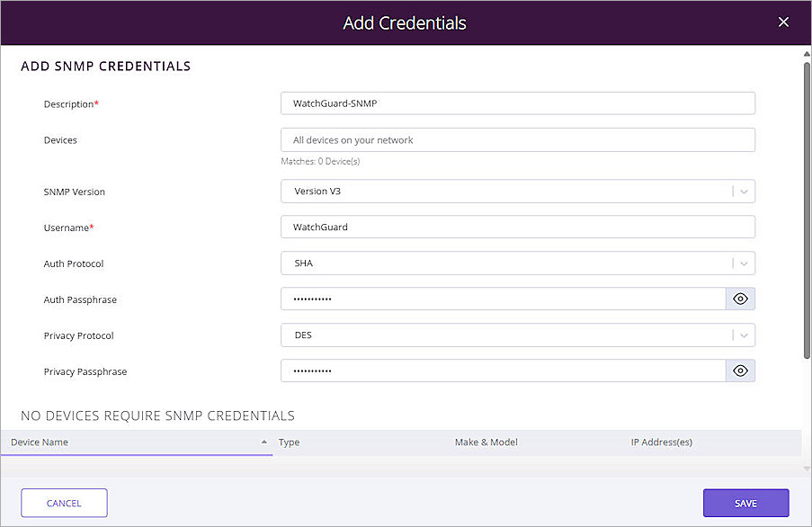Click the Auth Protocol dropdown arrow
This screenshot has width=812, height=527.
[x=744, y=263]
